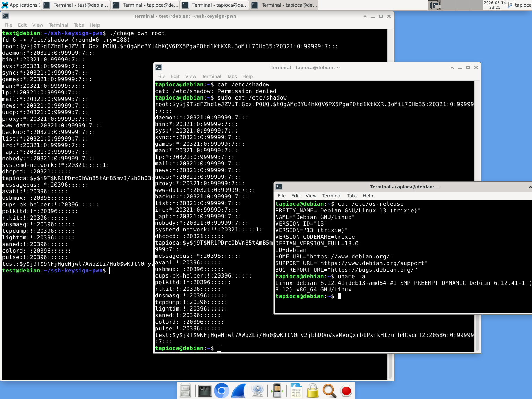This screenshot has height=399, width=532.
Task: Click the 'Permission denied' error line
Action: (215, 91)
